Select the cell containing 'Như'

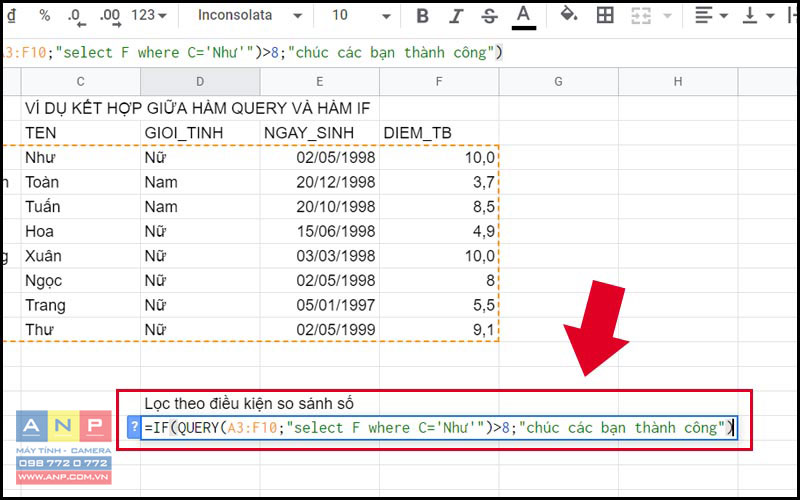(81, 158)
